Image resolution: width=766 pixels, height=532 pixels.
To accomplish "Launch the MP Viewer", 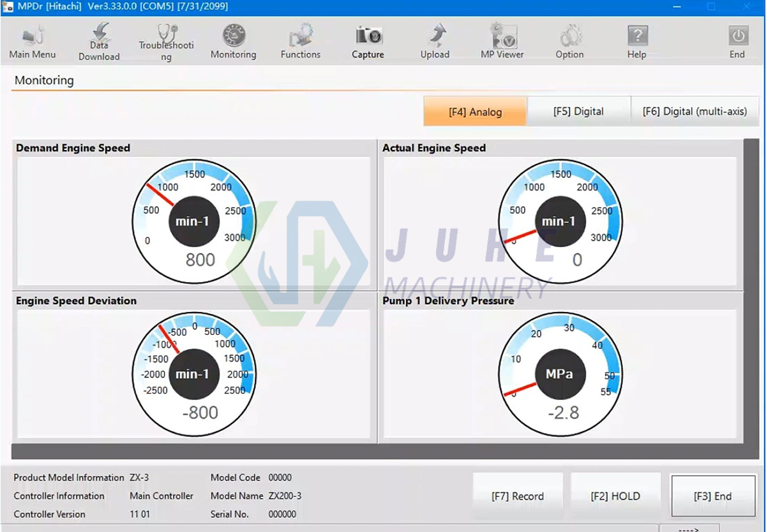I will click(502, 40).
